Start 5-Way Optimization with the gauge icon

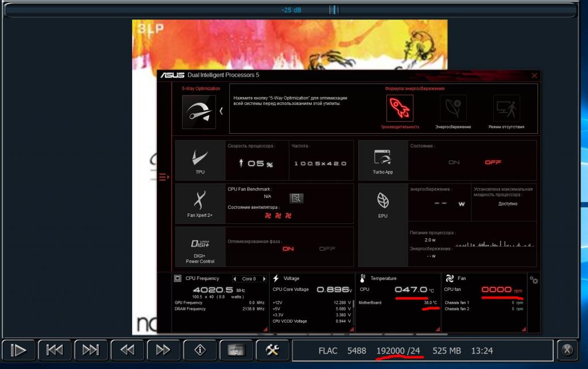coord(199,112)
